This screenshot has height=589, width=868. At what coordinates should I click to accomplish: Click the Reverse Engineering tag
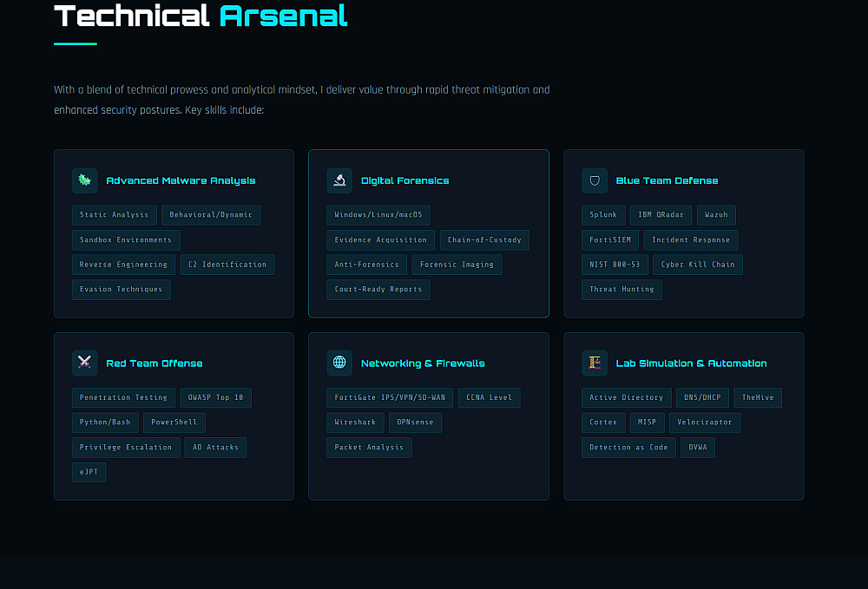point(123,265)
